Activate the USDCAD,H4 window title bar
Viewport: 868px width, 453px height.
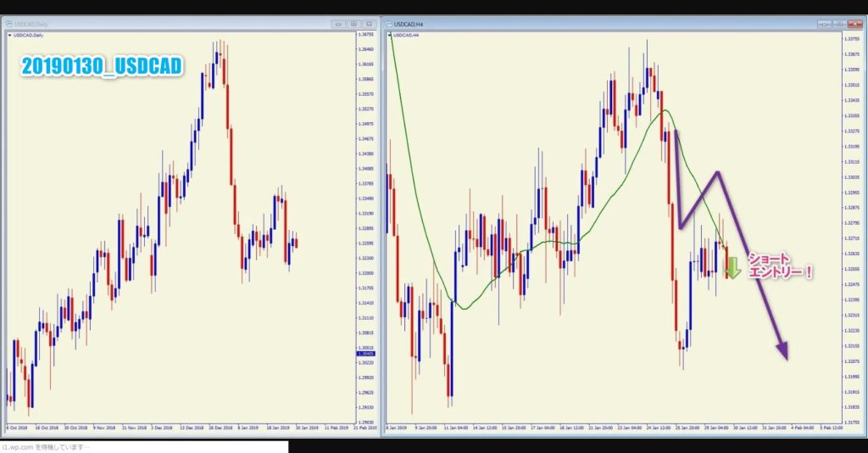point(593,24)
